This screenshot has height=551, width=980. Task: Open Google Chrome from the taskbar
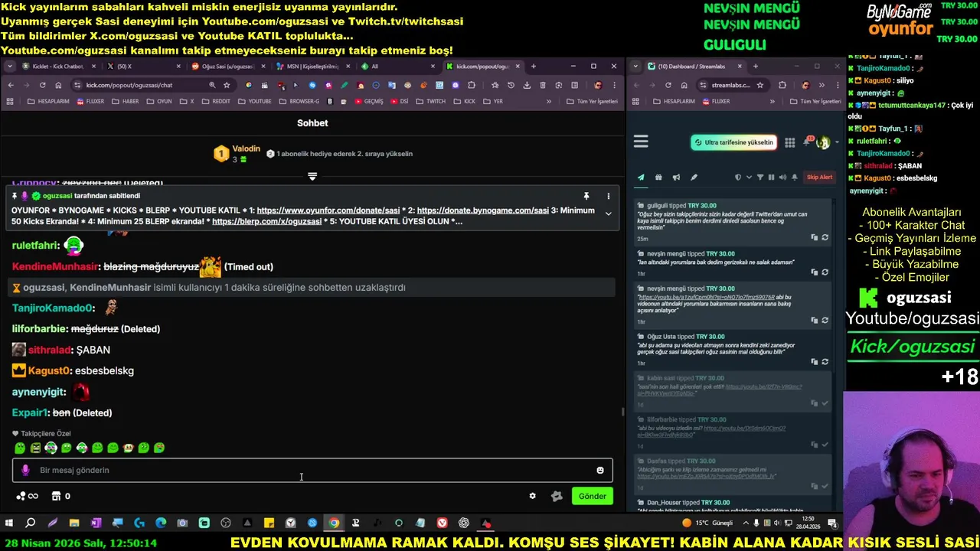pos(334,523)
